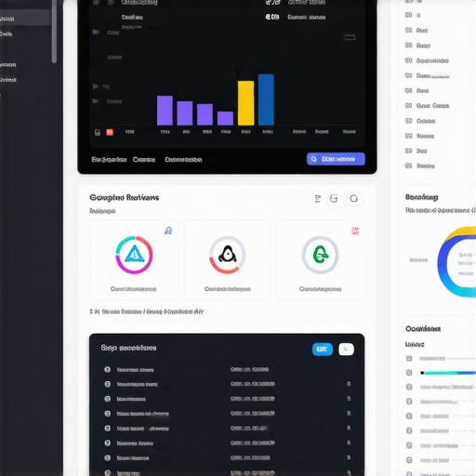Click the small document icon beside the orange swatch

tap(98, 133)
